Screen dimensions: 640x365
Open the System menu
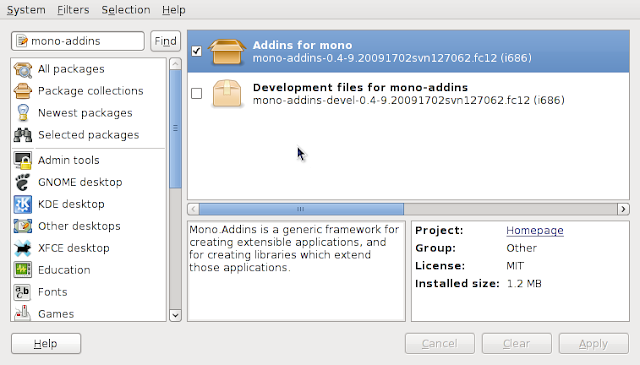pyautogui.click(x=26, y=10)
